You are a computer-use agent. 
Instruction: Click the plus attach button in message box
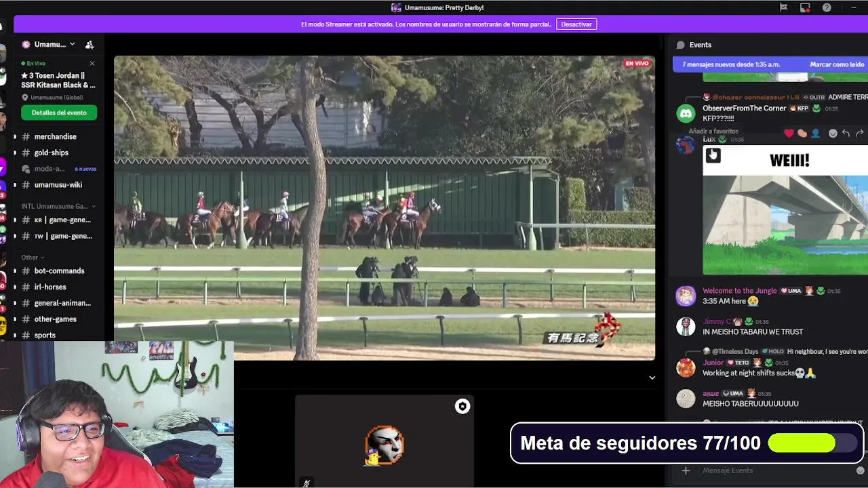[686, 470]
